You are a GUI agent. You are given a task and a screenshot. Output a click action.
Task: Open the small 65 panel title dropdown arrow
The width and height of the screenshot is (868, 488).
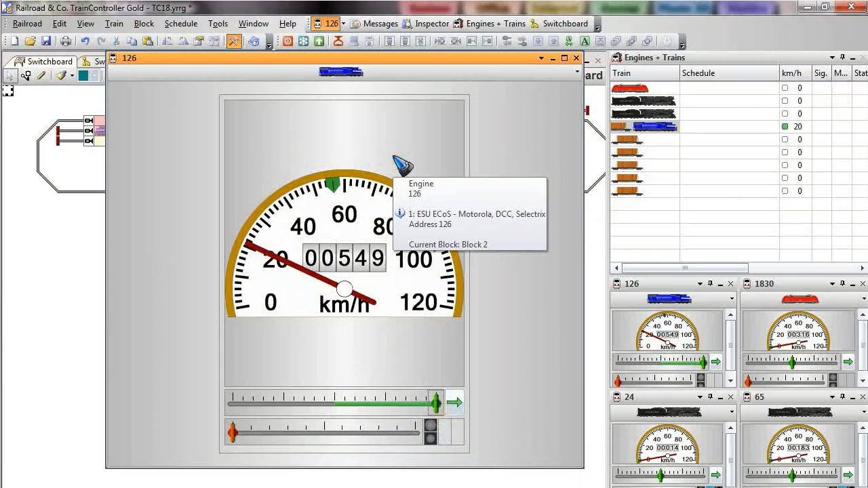[x=833, y=397]
